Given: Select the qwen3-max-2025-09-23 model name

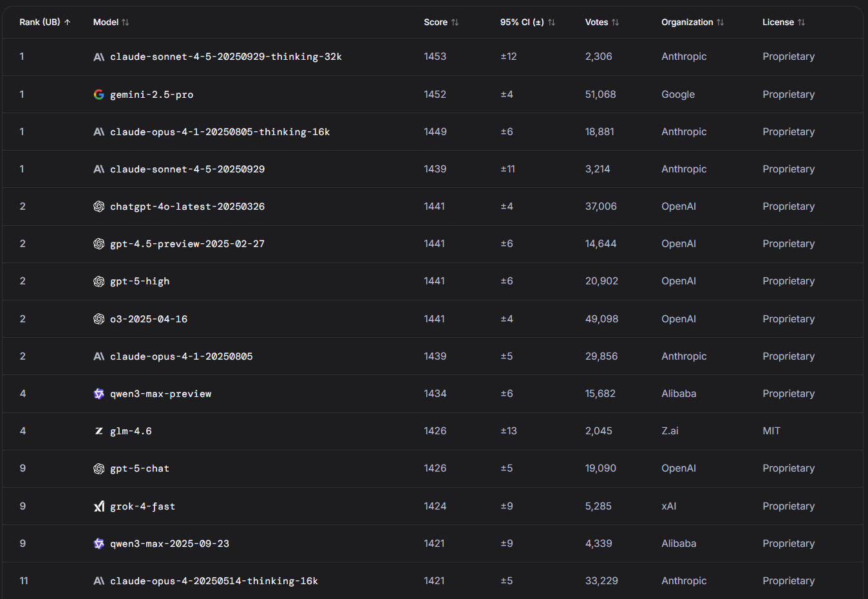Looking at the screenshot, I should 170,544.
